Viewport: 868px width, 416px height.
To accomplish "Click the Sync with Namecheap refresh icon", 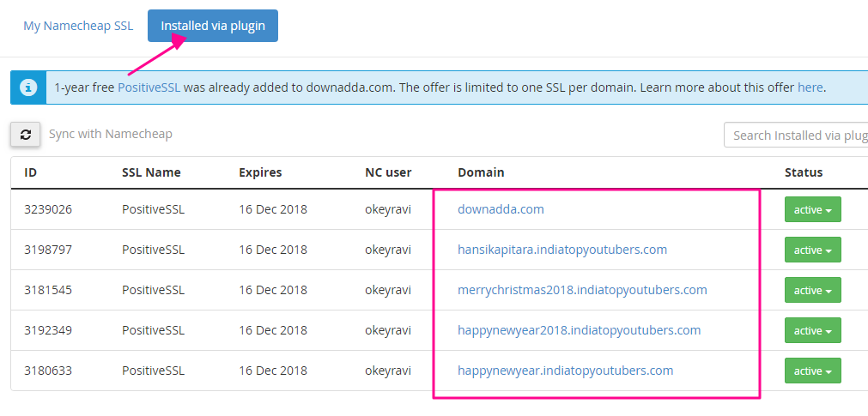I will coord(26,135).
